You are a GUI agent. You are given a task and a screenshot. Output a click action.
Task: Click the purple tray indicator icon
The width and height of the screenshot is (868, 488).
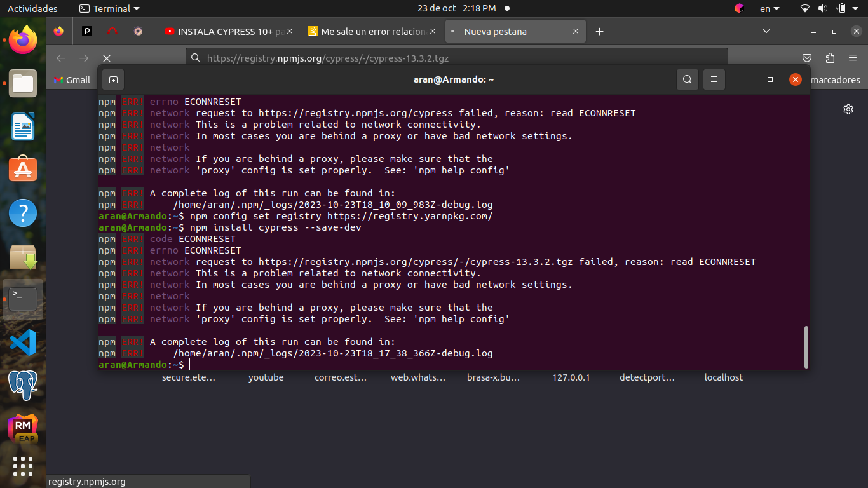739,8
